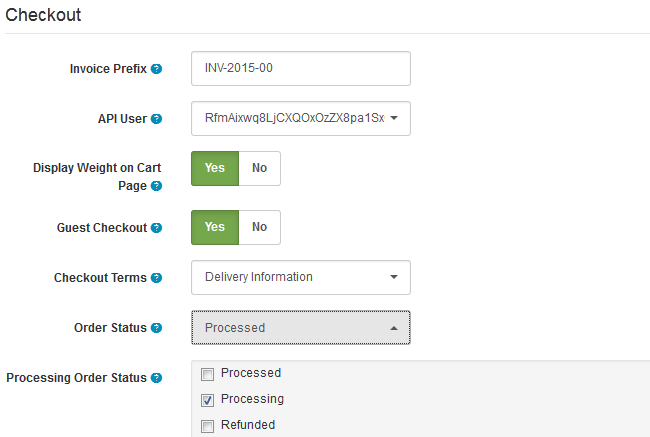The width and height of the screenshot is (650, 437).
Task: Click help icon for Display Weight on Cart Page
Action: tap(157, 186)
